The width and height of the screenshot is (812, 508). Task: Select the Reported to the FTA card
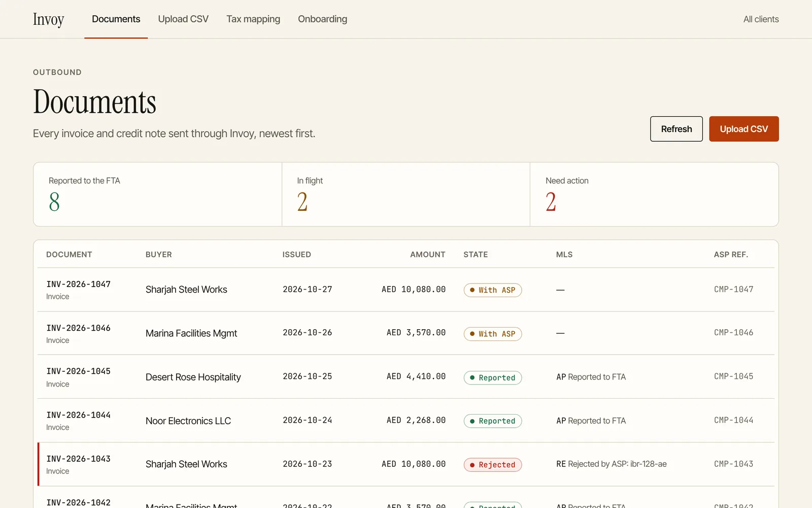tap(157, 195)
